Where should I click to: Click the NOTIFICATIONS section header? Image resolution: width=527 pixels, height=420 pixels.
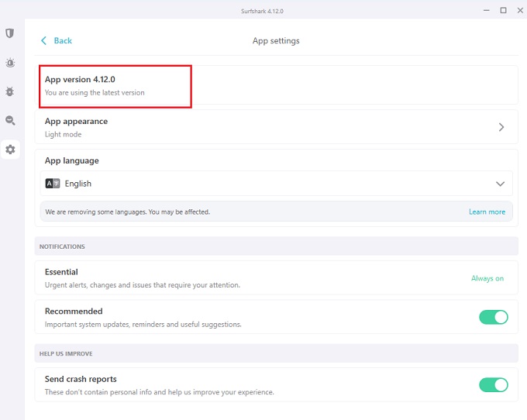click(x=62, y=246)
